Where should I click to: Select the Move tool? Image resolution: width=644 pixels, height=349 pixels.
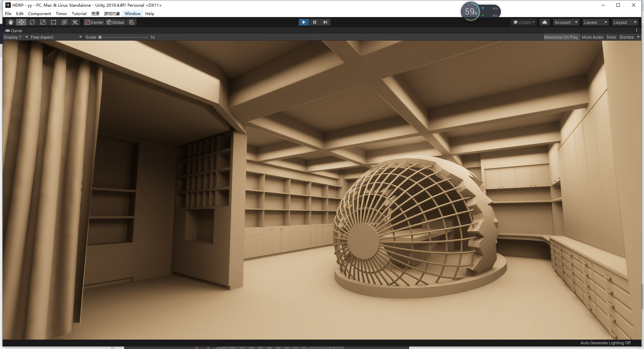click(x=21, y=22)
